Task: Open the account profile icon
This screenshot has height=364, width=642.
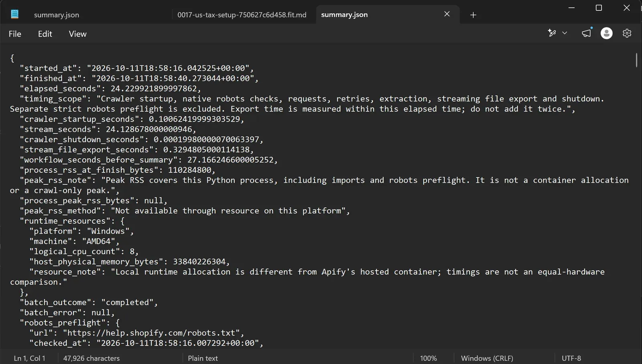Action: (606, 33)
